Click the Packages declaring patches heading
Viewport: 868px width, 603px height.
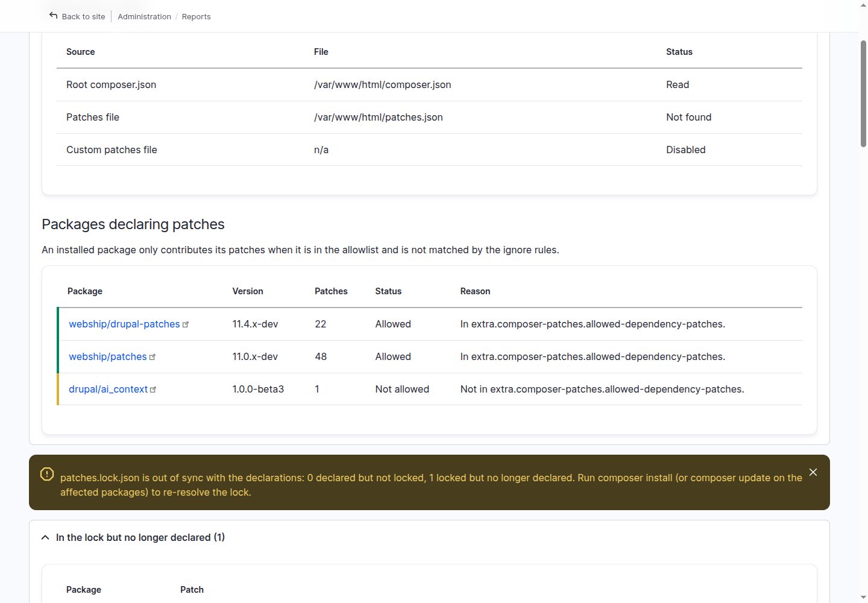pyautogui.click(x=133, y=224)
